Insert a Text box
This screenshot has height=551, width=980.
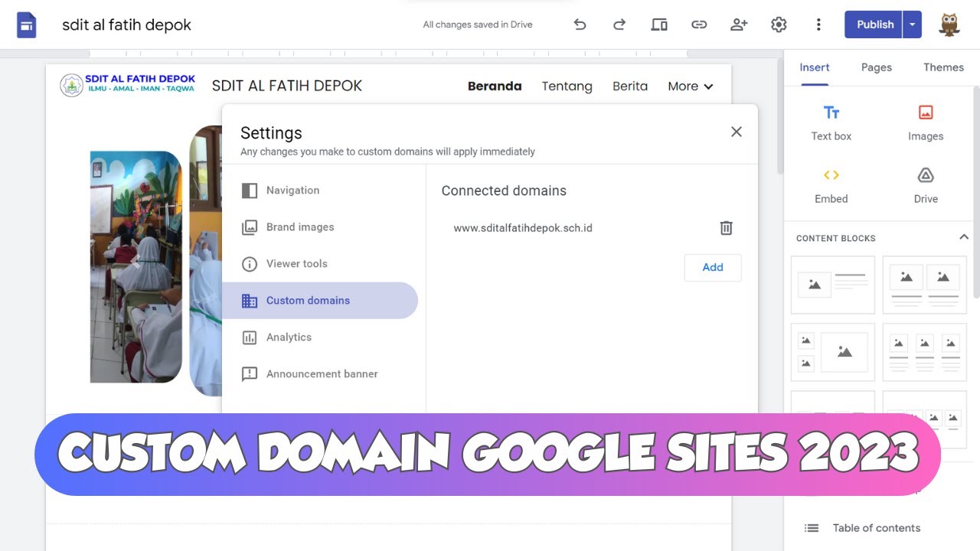[x=831, y=123]
